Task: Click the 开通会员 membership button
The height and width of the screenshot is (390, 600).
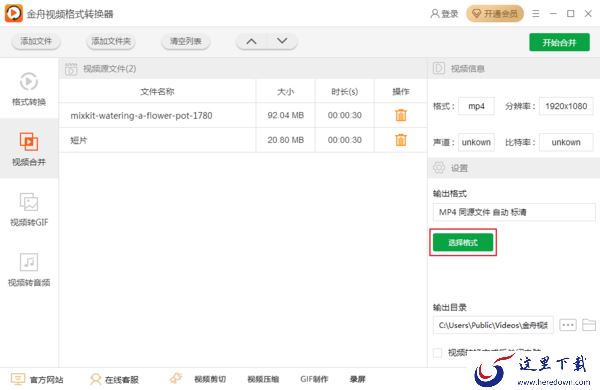Action: (x=495, y=14)
